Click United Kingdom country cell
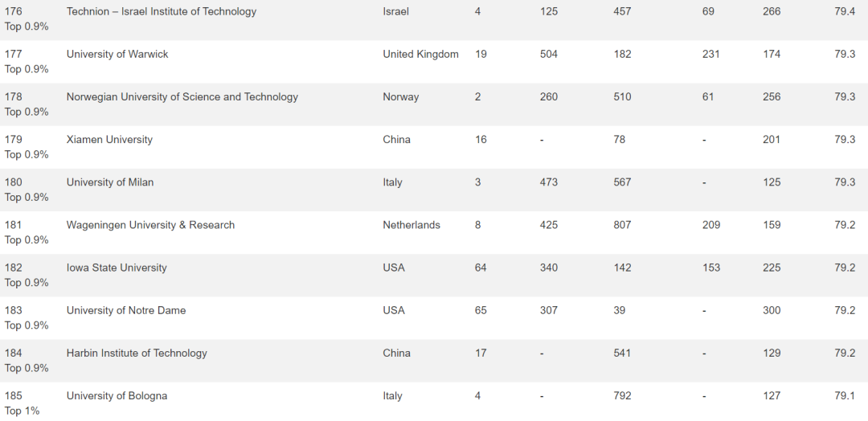This screenshot has height=421, width=868. [x=420, y=54]
